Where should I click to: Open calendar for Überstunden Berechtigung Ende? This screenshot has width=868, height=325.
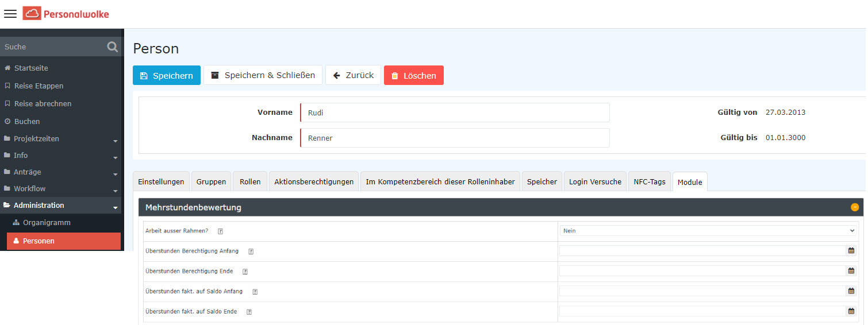[851, 271]
